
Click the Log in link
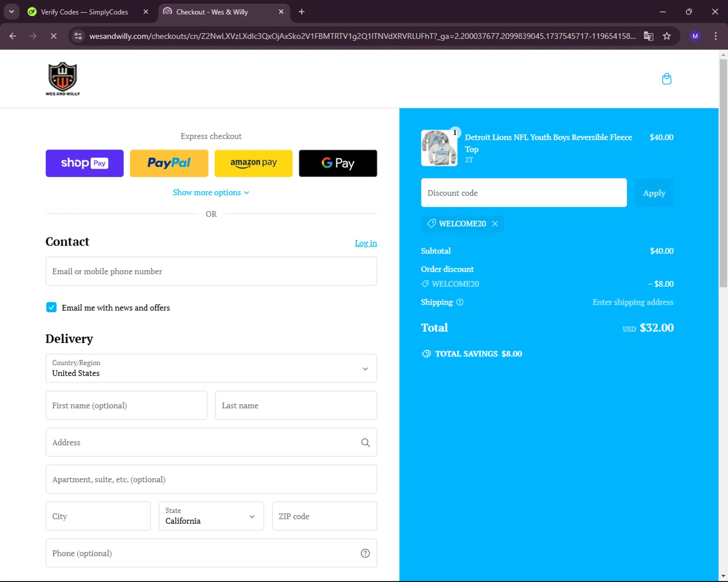coord(366,243)
